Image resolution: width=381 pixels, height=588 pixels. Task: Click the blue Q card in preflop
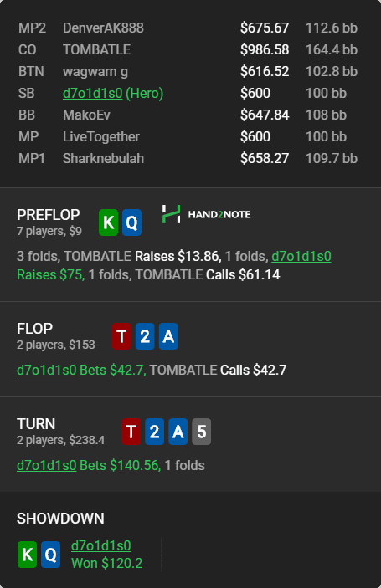click(x=131, y=222)
